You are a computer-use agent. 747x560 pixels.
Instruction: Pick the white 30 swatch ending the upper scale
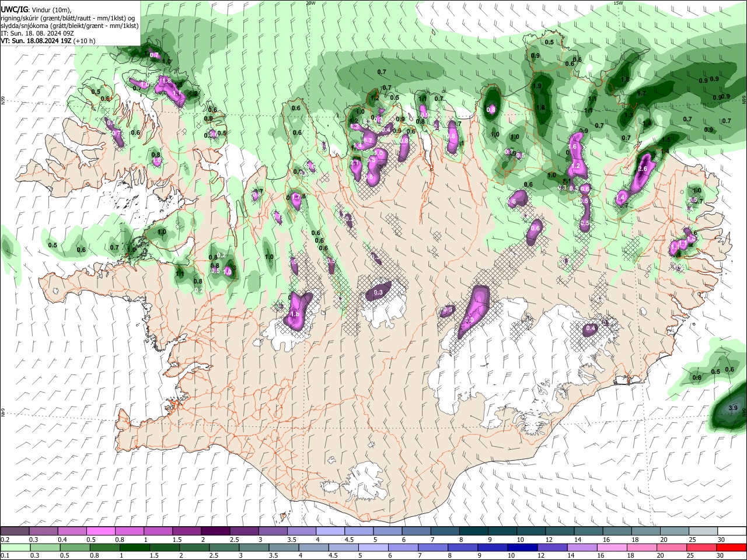(732, 531)
